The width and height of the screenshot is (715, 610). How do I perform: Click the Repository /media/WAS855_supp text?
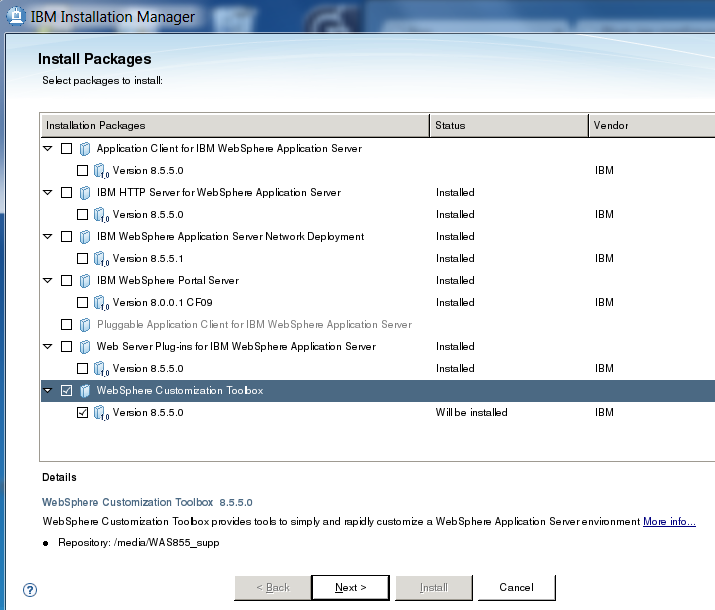139,543
